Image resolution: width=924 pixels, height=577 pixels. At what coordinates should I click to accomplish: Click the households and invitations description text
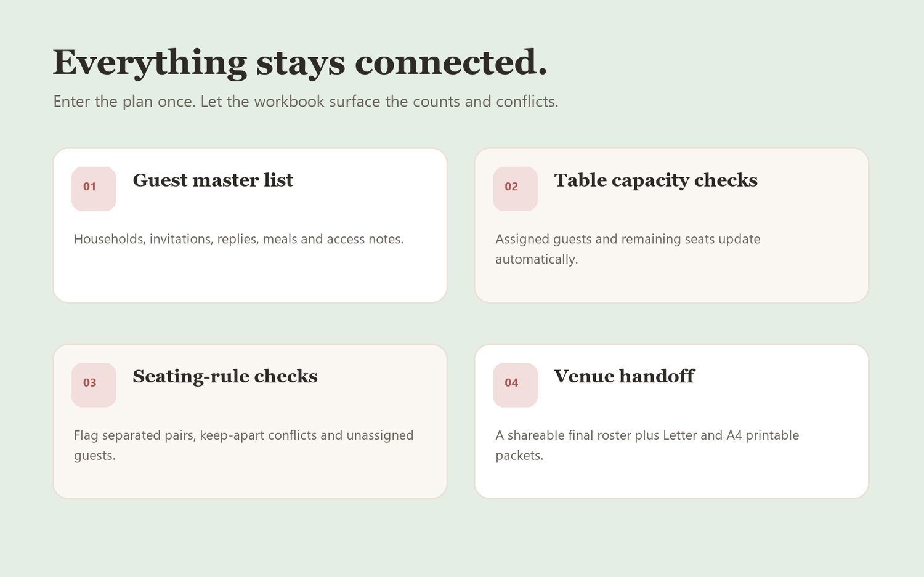coord(238,239)
